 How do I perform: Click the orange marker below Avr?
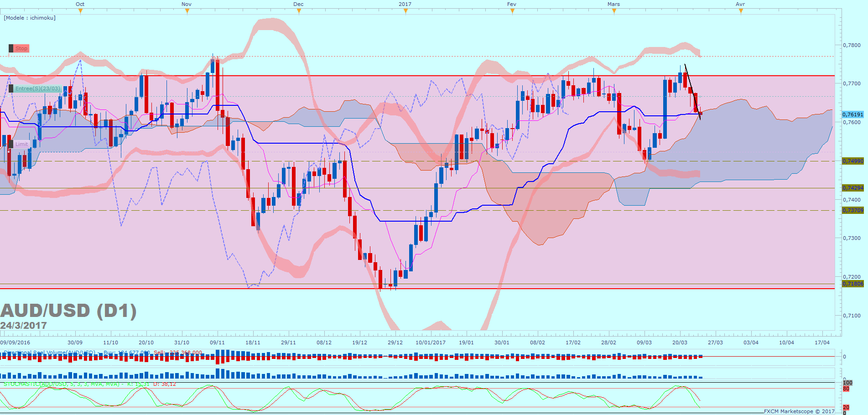click(741, 11)
